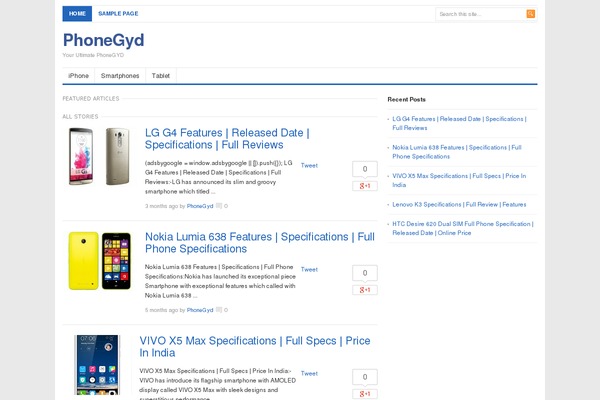Click share count box on LG G4 post
This screenshot has width=600, height=400.
[365, 169]
